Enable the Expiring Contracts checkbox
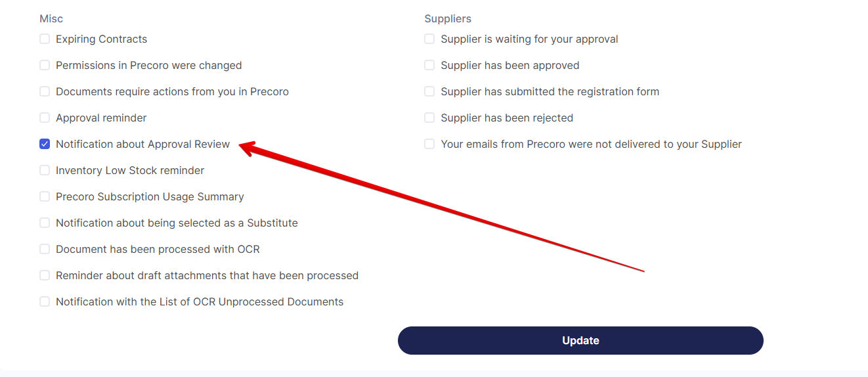Screen dimensions: 868x377 [x=45, y=39]
